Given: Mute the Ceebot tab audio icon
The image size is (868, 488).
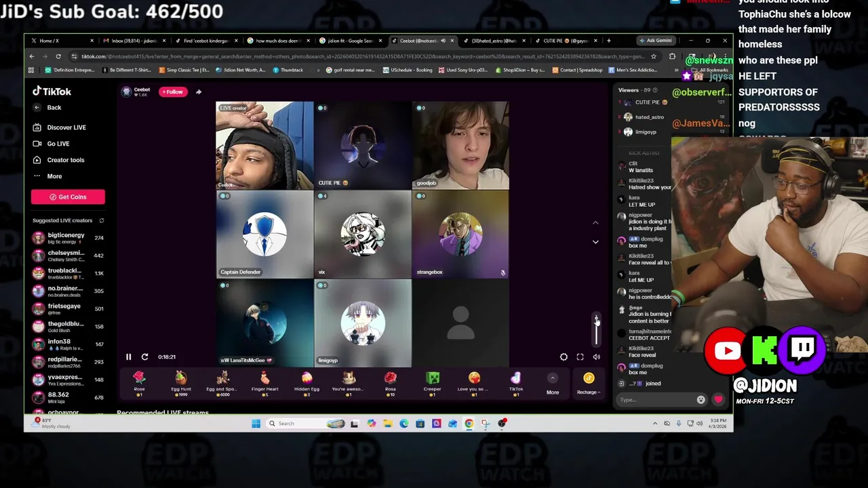Looking at the screenshot, I should (x=443, y=41).
